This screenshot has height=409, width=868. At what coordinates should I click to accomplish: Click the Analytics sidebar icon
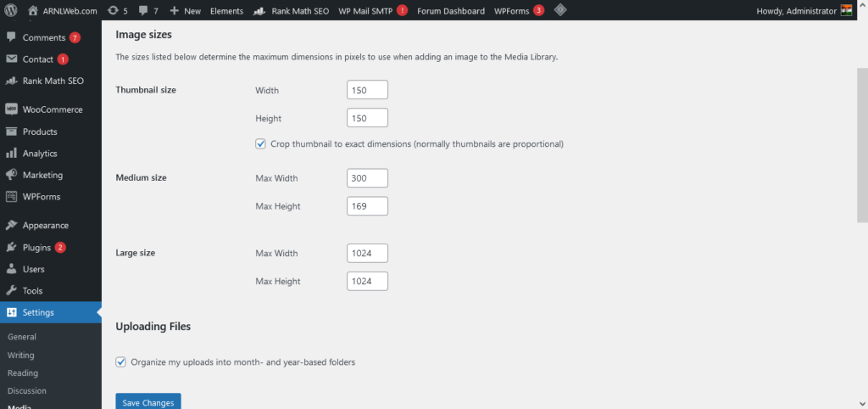click(11, 154)
